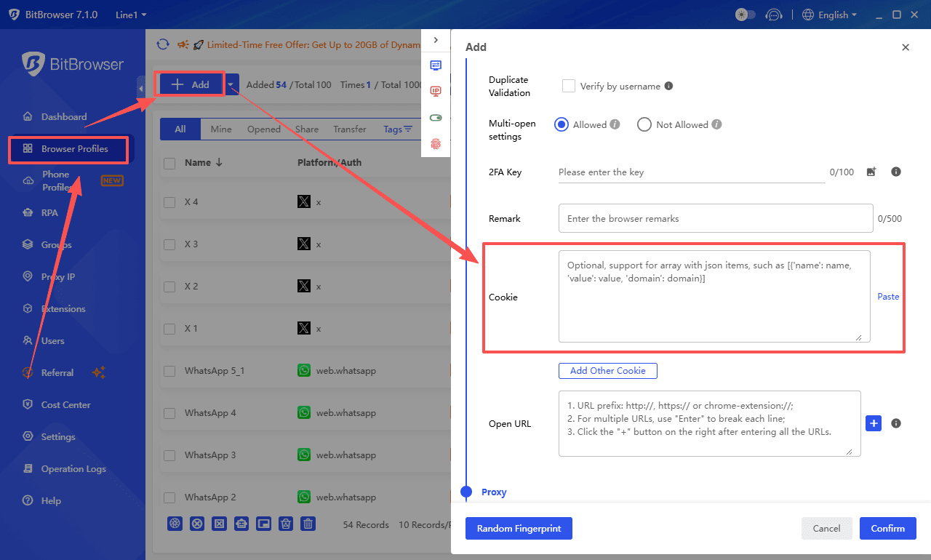Click the 2FA key image upload icon
Image resolution: width=931 pixels, height=560 pixels.
871,172
